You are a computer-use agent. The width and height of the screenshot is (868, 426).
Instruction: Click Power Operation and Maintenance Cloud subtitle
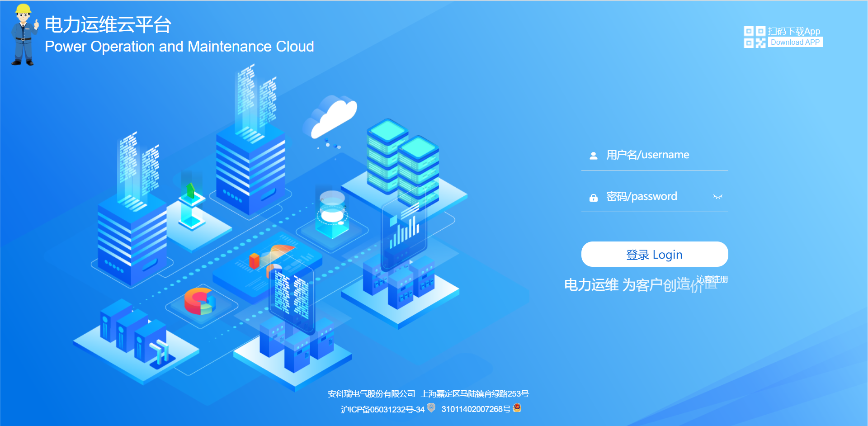(179, 47)
